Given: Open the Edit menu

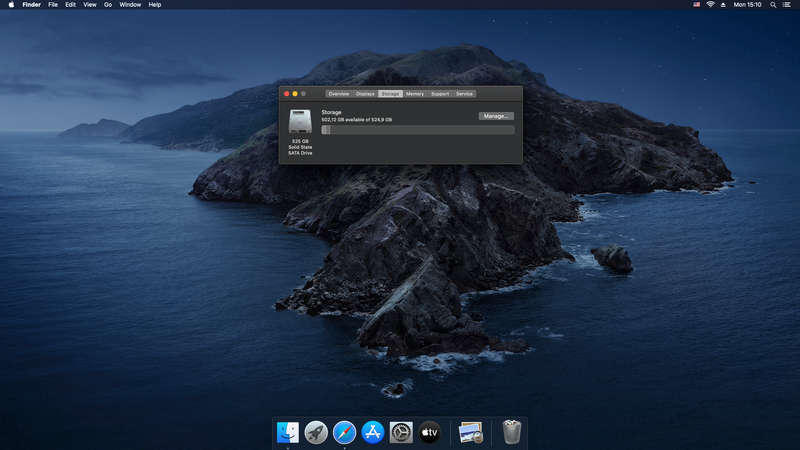Looking at the screenshot, I should [x=70, y=5].
